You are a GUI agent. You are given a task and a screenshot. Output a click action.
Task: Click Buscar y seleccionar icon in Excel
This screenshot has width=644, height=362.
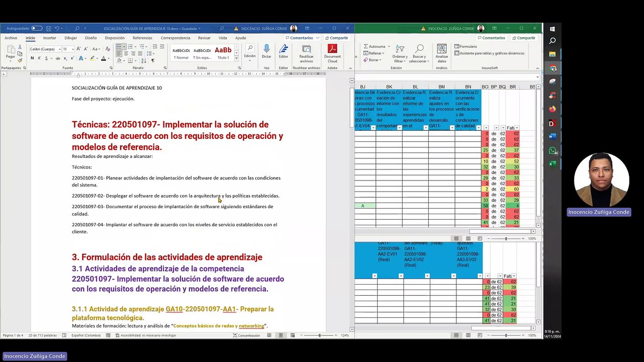pyautogui.click(x=419, y=53)
